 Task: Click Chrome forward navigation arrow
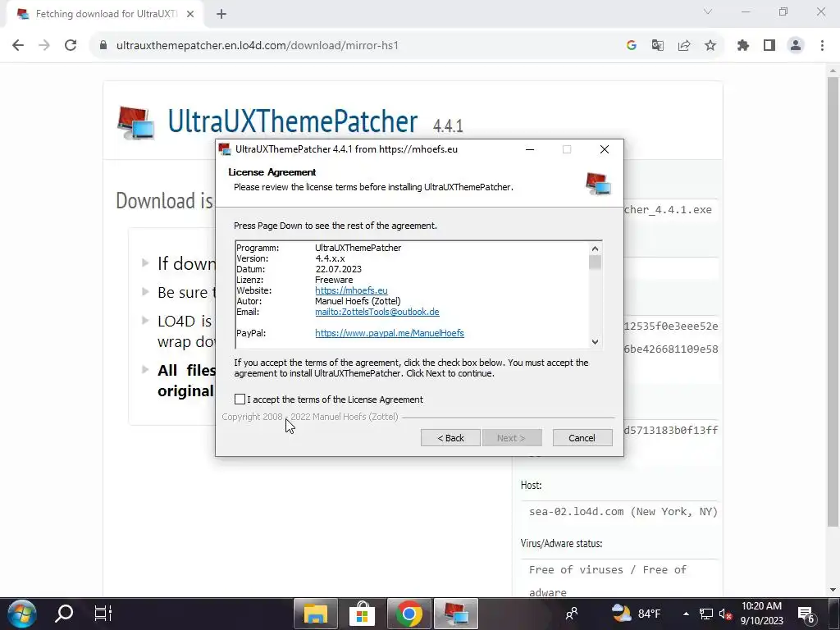(44, 46)
